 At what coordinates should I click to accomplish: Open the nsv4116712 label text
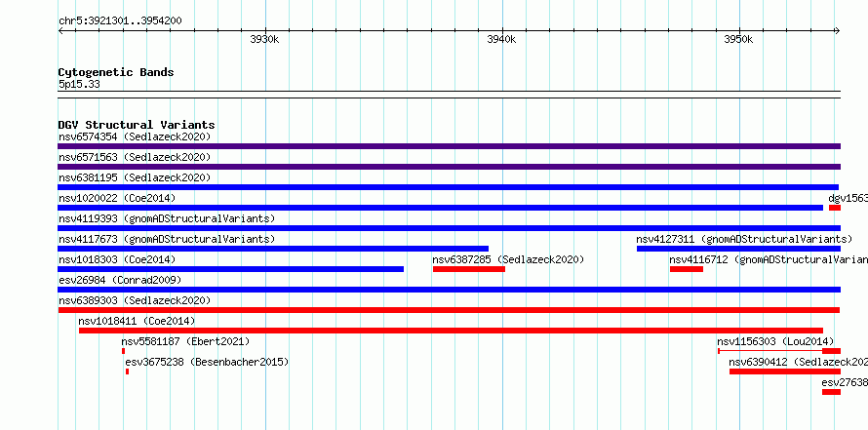pyautogui.click(x=769, y=259)
